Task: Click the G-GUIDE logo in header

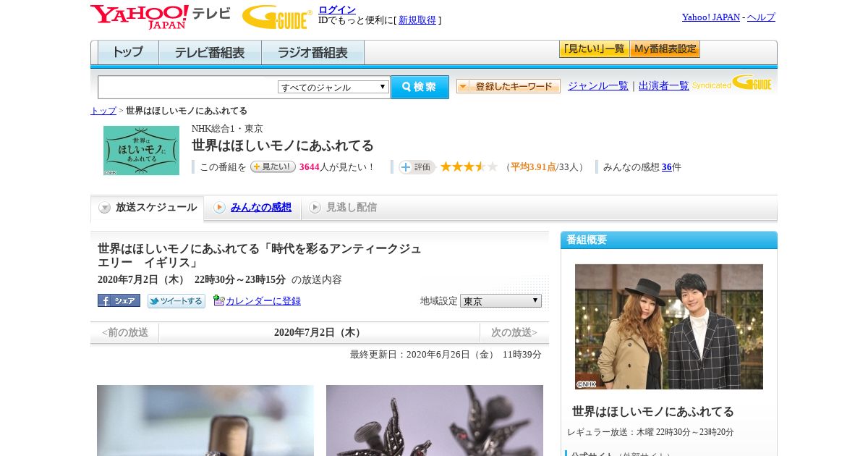Action: (277, 17)
